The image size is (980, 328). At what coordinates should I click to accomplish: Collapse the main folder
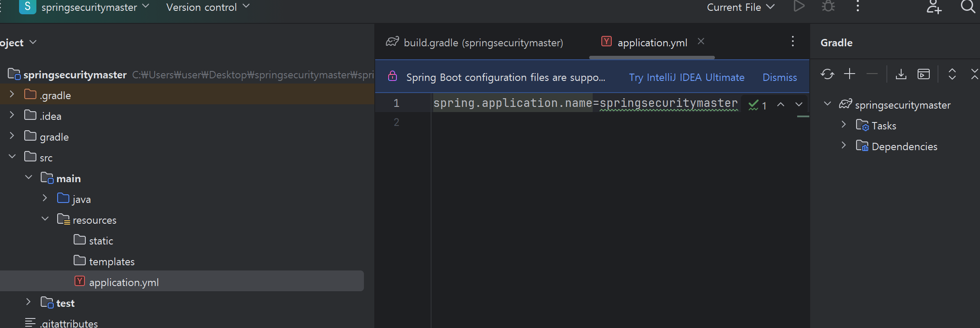(x=29, y=177)
